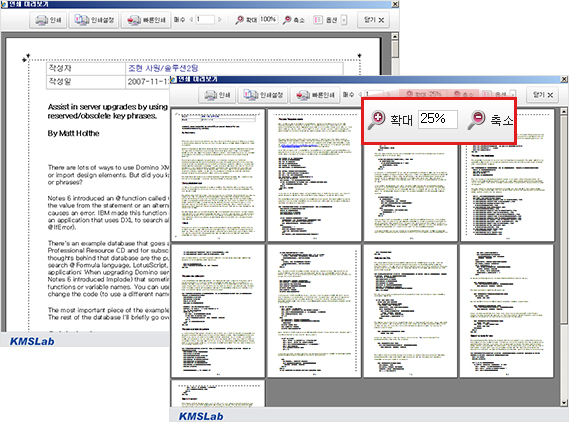The width and height of the screenshot is (569, 422).
Task: Click the 축소 zoom-out magnifier in back window
Action: (x=287, y=20)
